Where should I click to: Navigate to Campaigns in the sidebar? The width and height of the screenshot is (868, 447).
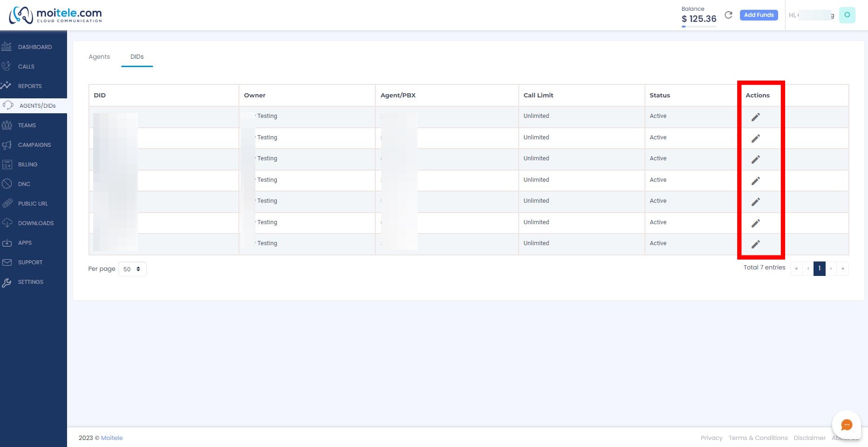coord(34,144)
